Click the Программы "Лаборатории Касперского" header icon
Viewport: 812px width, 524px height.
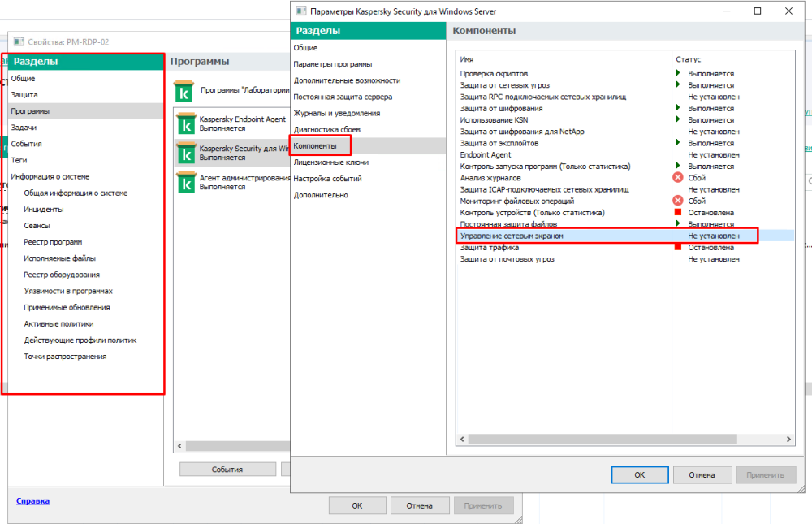pos(184,91)
